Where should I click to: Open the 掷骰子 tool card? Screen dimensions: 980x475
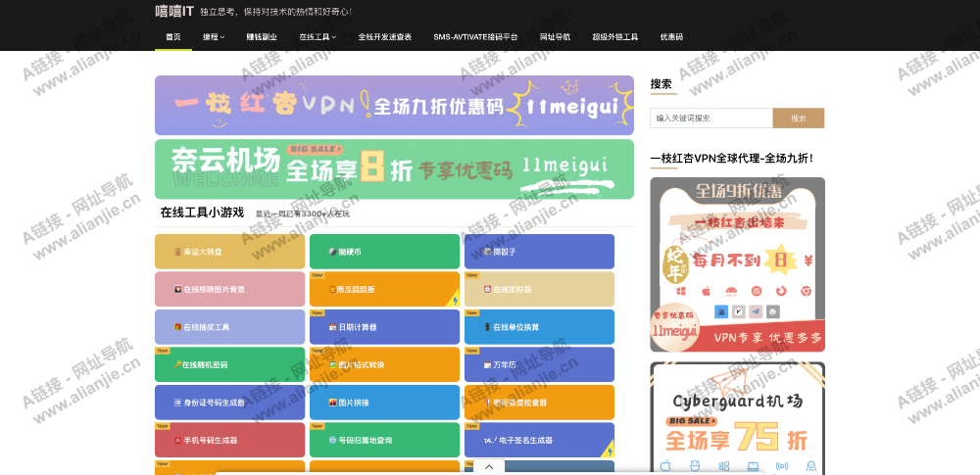coord(539,252)
